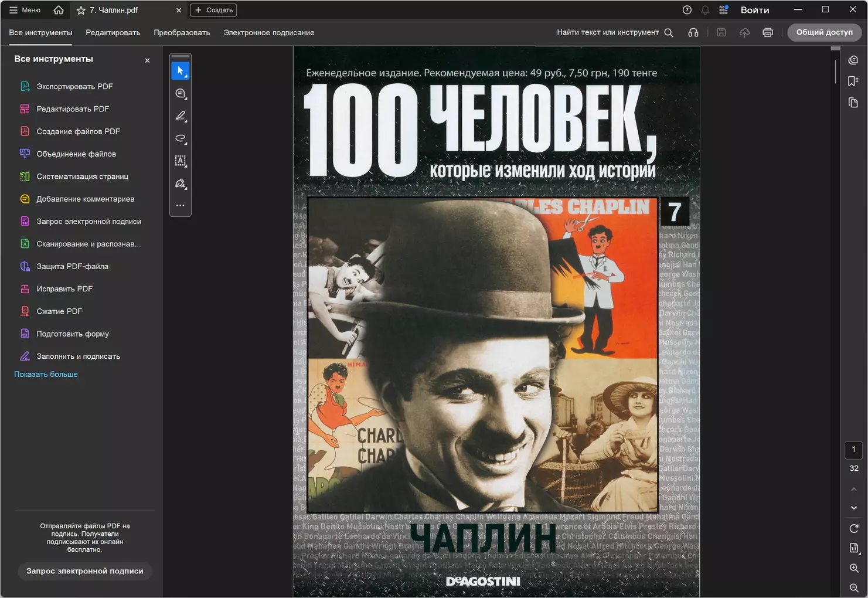Open Запрос электронной подписи in tools list
This screenshot has height=598, width=868.
(81, 222)
